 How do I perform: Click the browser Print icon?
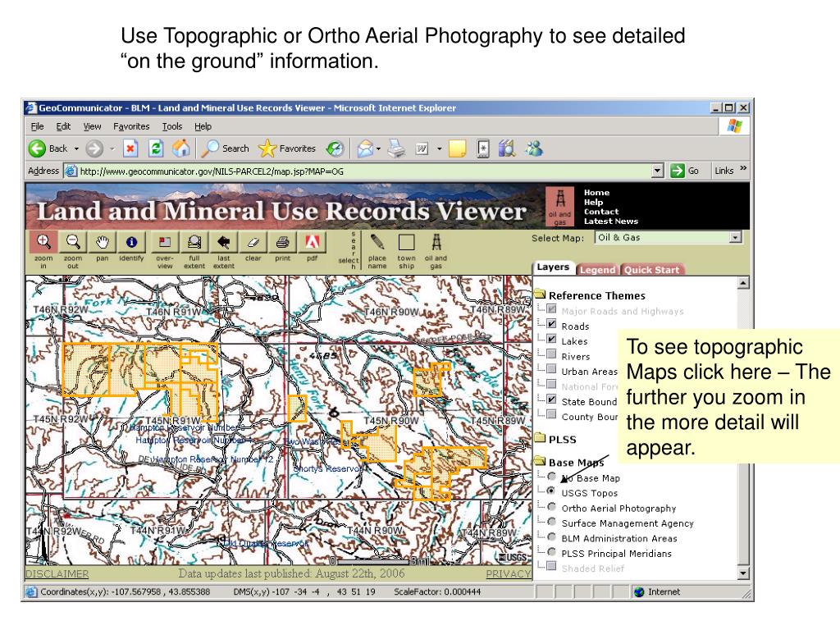click(396, 148)
